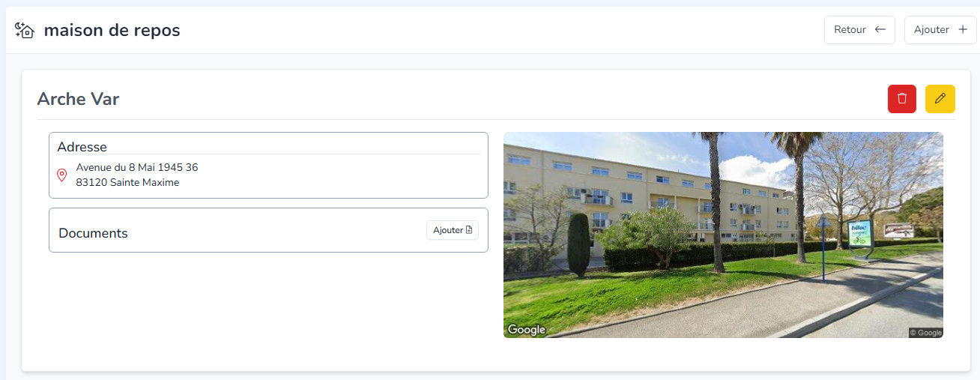Go back using the Retour button
Viewport: 980px width, 380px height.
859,30
